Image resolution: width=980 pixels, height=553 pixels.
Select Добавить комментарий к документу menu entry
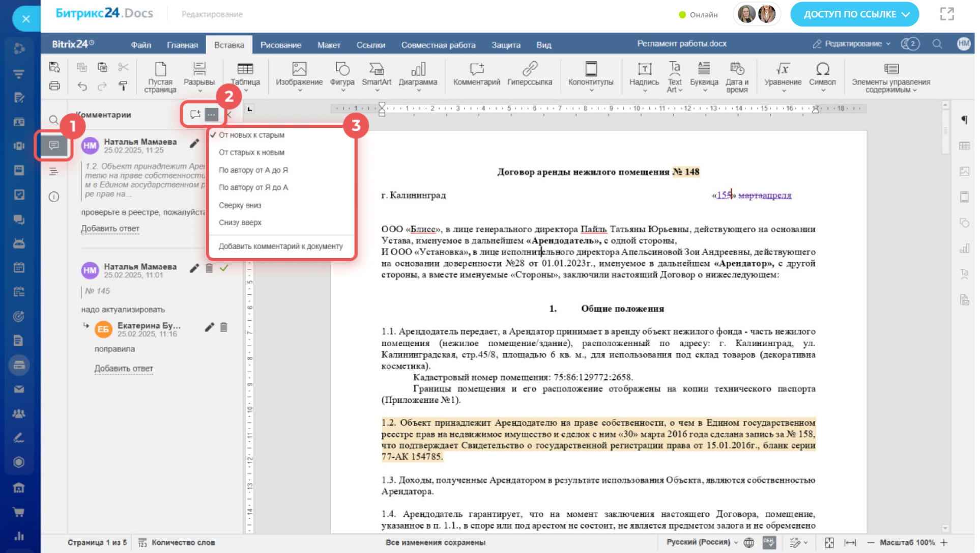[x=280, y=246]
